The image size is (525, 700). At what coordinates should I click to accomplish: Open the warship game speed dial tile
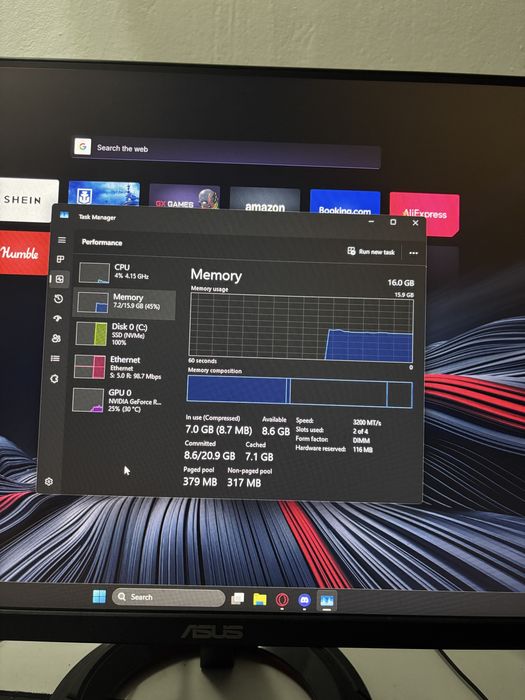pos(104,194)
